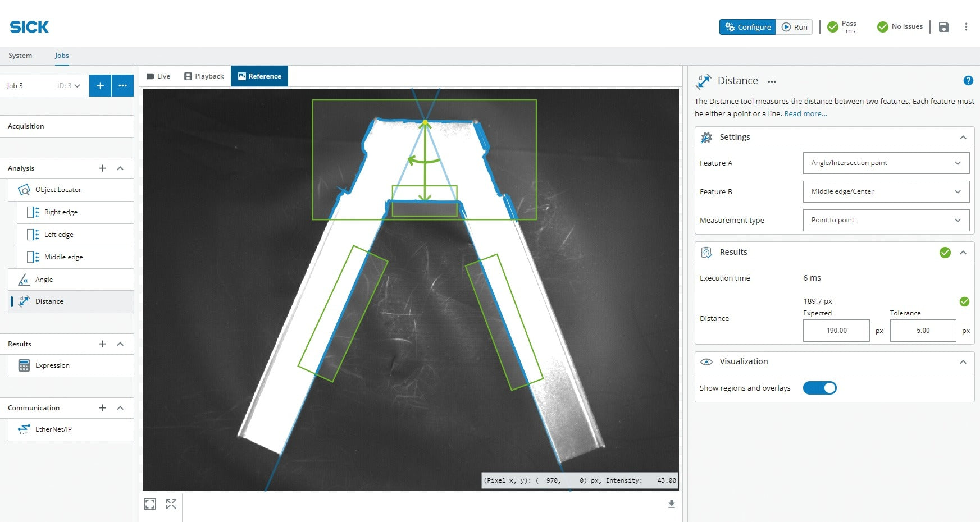
Task: Open the Measurement type dropdown
Action: (886, 220)
